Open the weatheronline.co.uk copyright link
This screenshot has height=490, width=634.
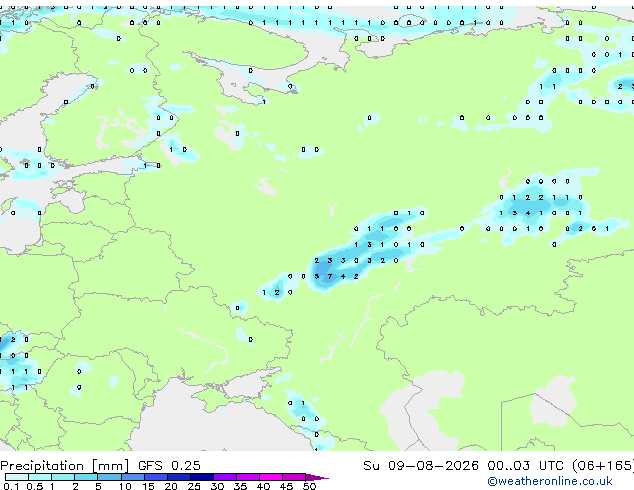pyautogui.click(x=549, y=481)
